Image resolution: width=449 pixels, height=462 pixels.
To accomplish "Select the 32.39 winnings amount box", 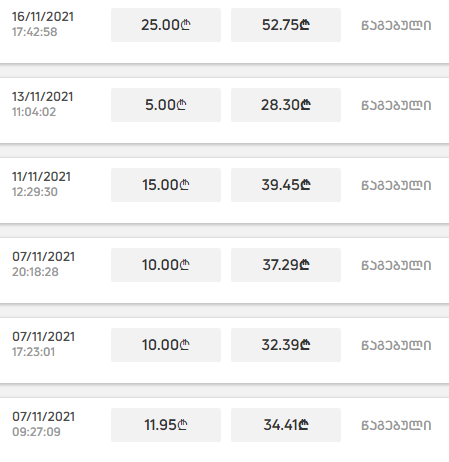I will (x=286, y=345).
